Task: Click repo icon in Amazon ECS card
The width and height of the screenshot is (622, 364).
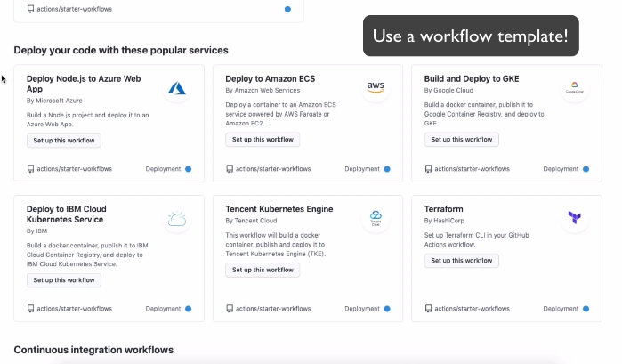Action: (x=230, y=169)
